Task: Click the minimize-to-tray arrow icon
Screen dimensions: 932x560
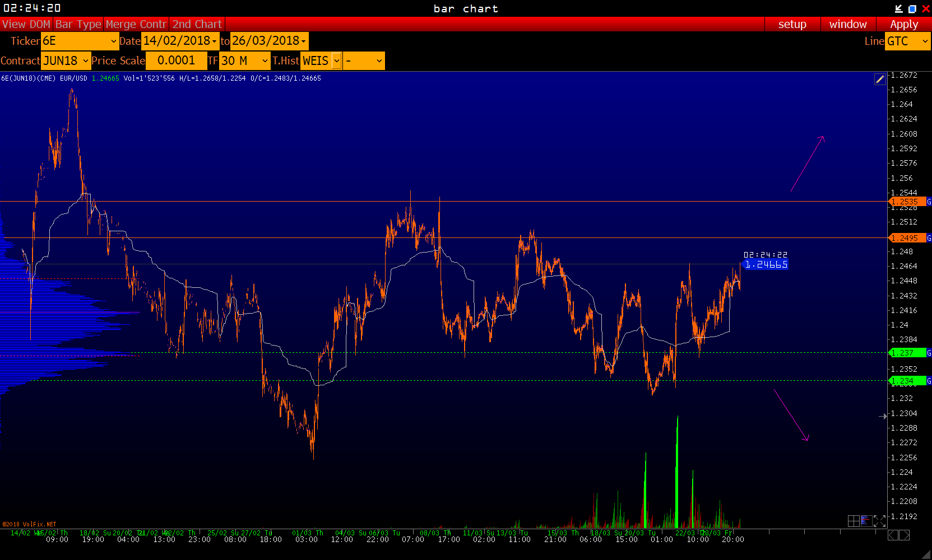Action: [898, 8]
